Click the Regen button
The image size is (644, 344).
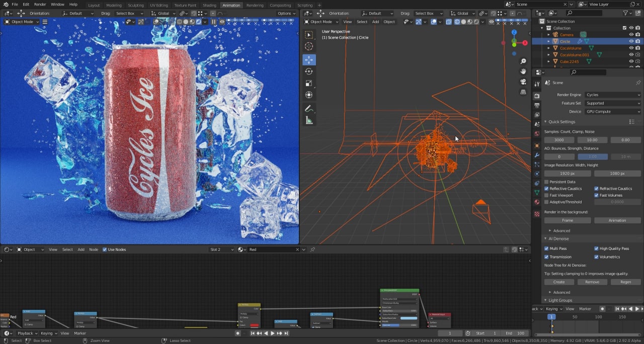tap(626, 282)
